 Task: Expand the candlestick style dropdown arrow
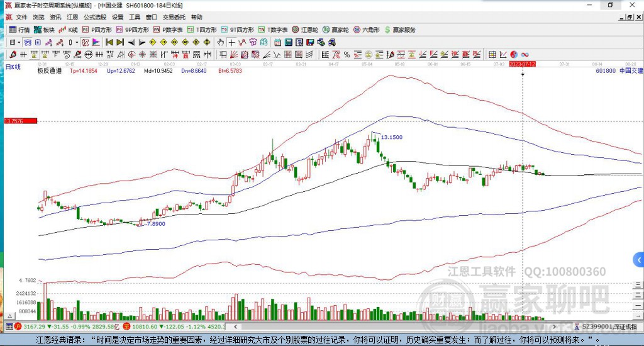tap(77, 42)
